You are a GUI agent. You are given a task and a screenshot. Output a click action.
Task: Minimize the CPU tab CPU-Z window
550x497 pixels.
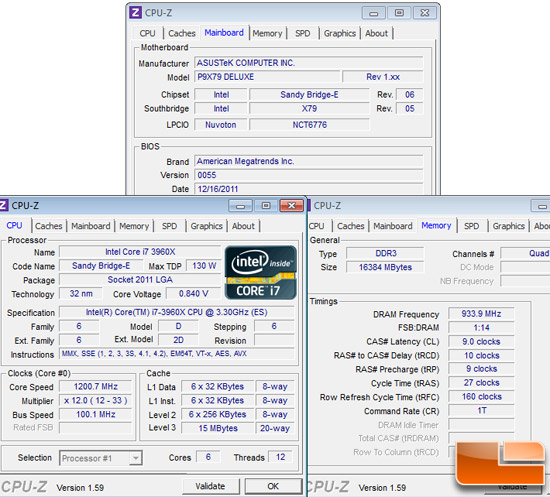coord(240,206)
